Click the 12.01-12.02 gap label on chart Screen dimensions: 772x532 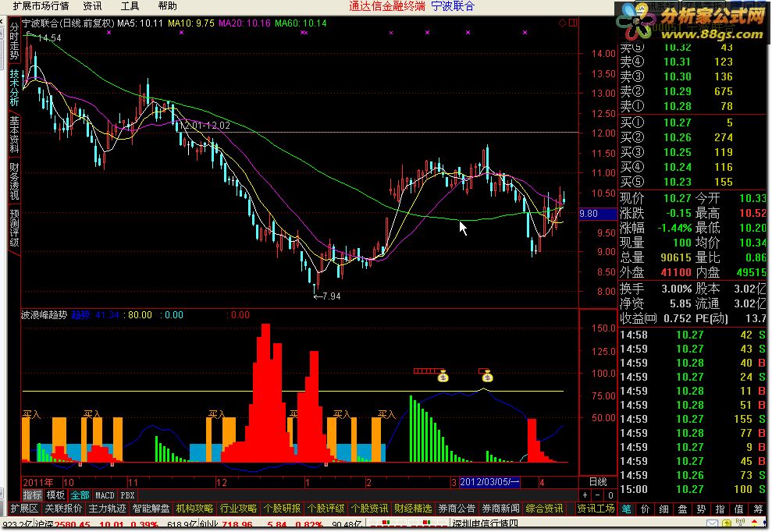(205, 126)
